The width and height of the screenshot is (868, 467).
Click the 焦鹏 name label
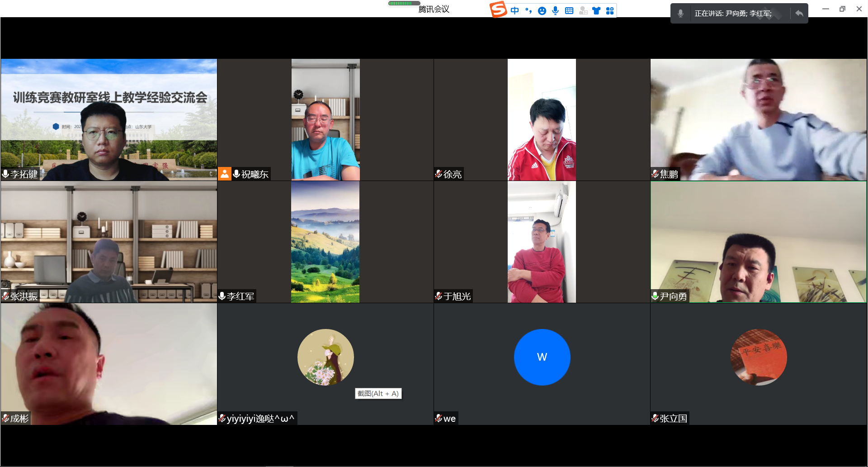669,174
